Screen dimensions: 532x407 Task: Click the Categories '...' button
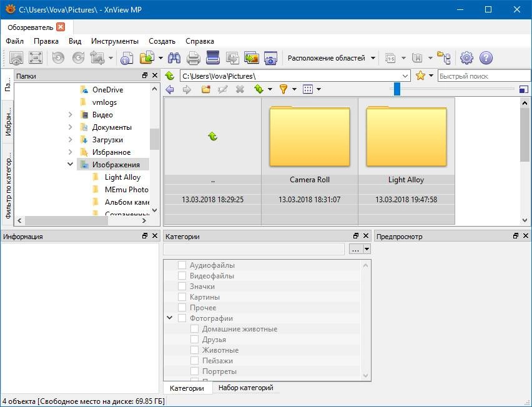[355, 249]
